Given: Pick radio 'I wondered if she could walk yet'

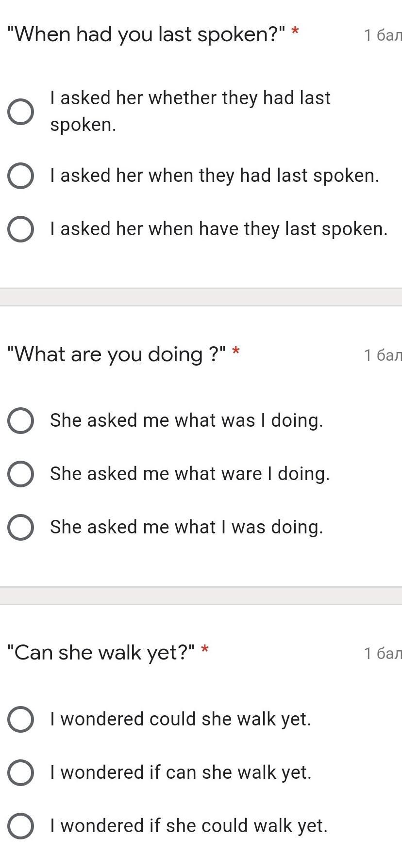Looking at the screenshot, I should point(21,826).
